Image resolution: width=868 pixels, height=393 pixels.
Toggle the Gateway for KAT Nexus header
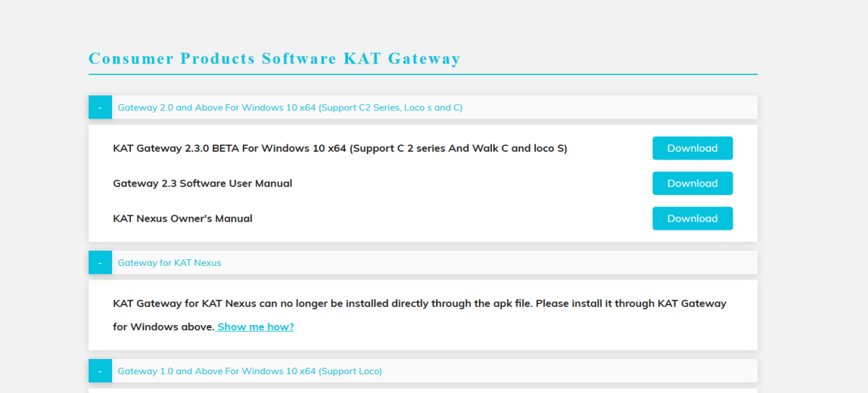click(169, 263)
